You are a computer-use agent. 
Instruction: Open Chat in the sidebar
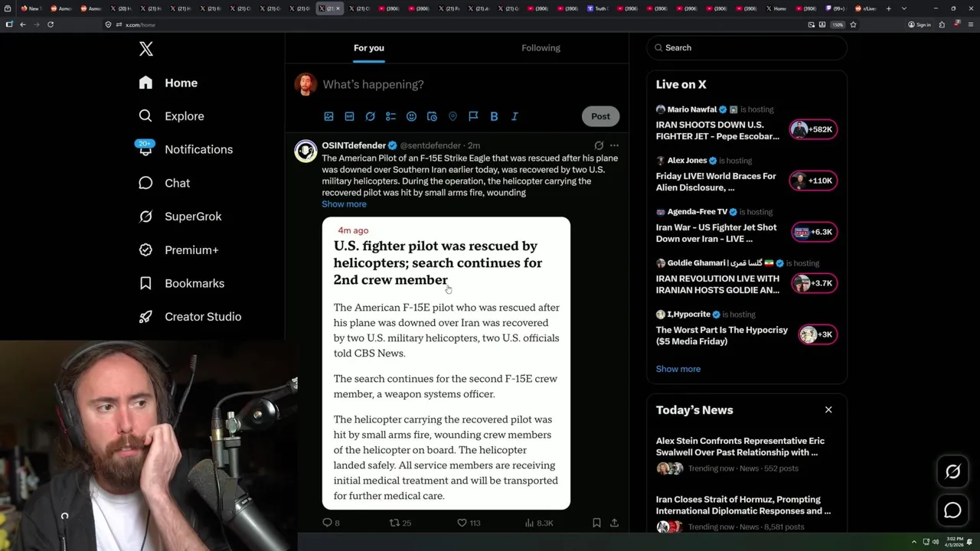165,183
